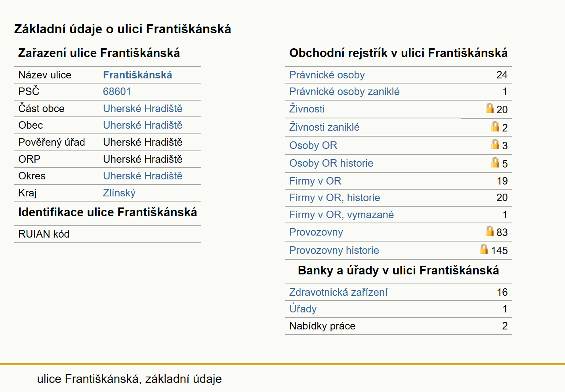The width and height of the screenshot is (565, 392).
Task: Click Uherské Hradiště link in Okres row
Action: (143, 176)
